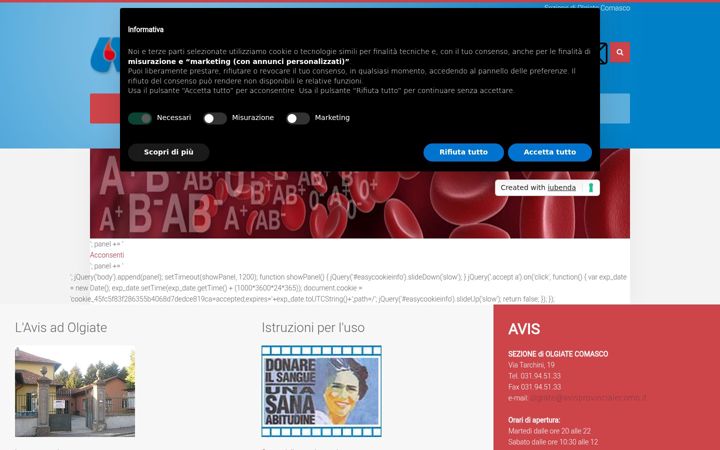This screenshot has width=720, height=450.
Task: Click Sabato dalle ore 10:30 alle 12
Action: click(553, 442)
